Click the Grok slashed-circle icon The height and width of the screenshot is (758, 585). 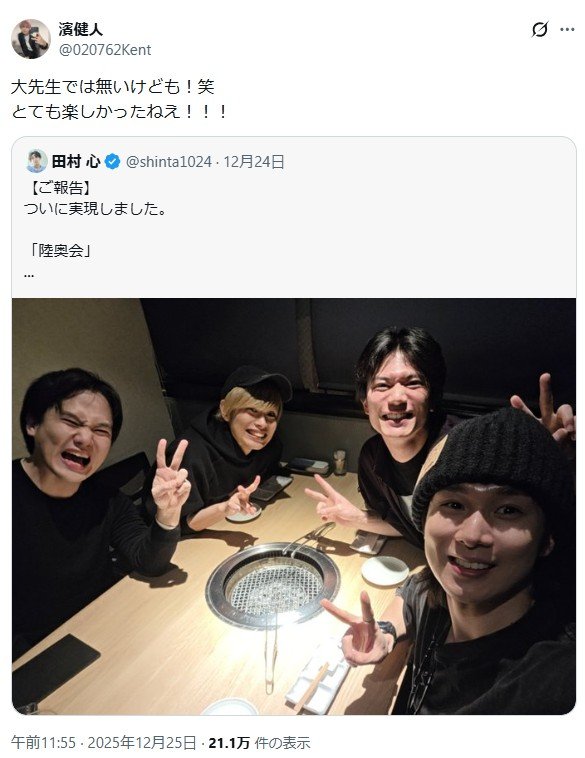540,29
